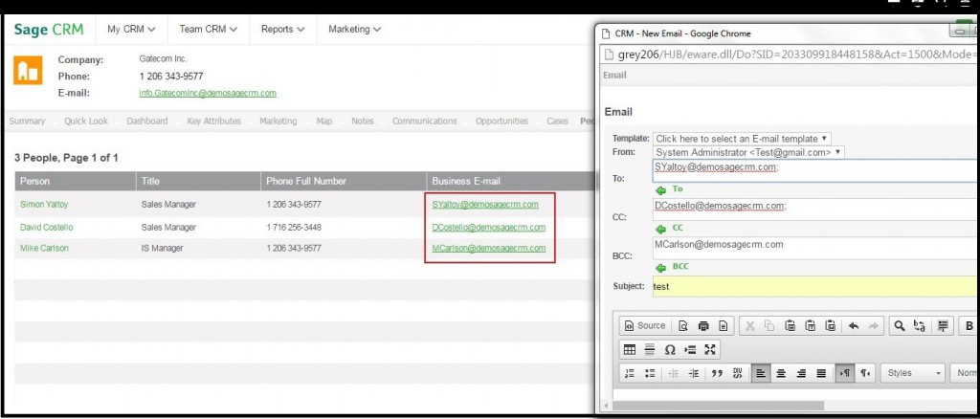Click the increase indent icon
Screen dimensions: 980x419
694,373
